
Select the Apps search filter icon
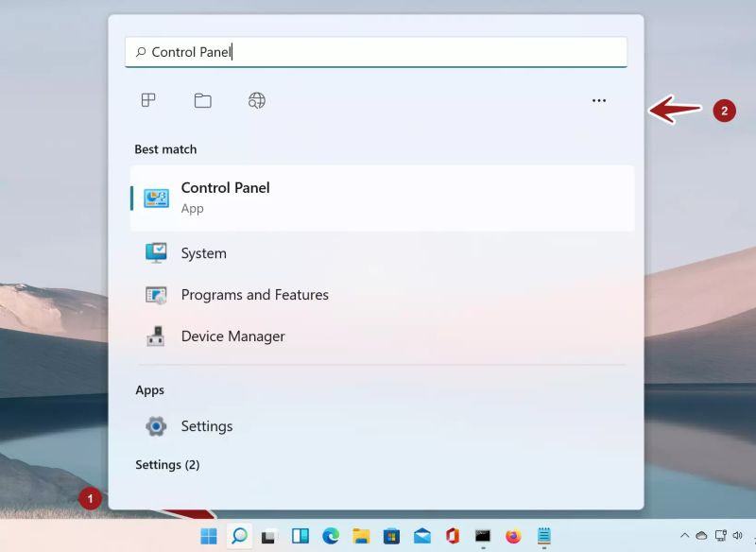[x=147, y=100]
